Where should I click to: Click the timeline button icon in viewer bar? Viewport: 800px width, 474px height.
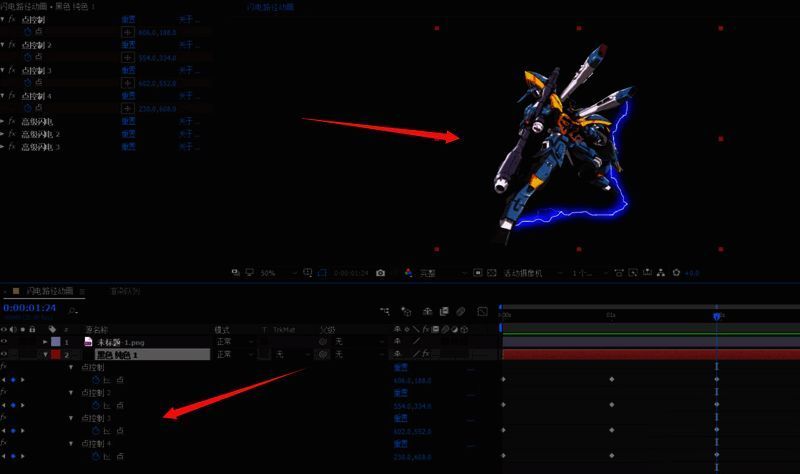(x=647, y=273)
